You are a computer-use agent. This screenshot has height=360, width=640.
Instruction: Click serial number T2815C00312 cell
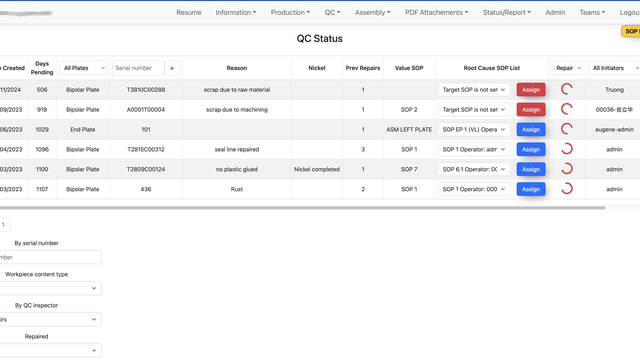pyautogui.click(x=146, y=149)
